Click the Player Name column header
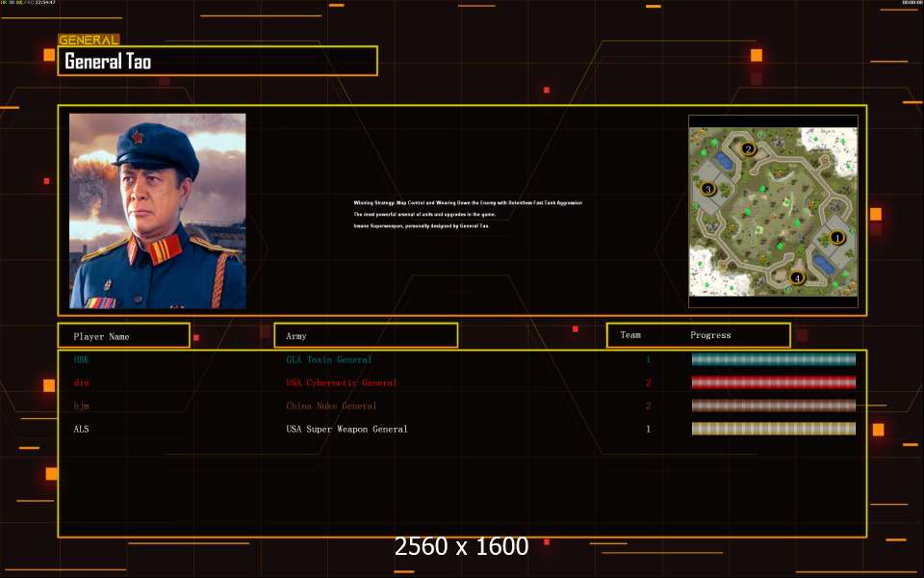Screen dimensions: 924x578 [x=124, y=335]
